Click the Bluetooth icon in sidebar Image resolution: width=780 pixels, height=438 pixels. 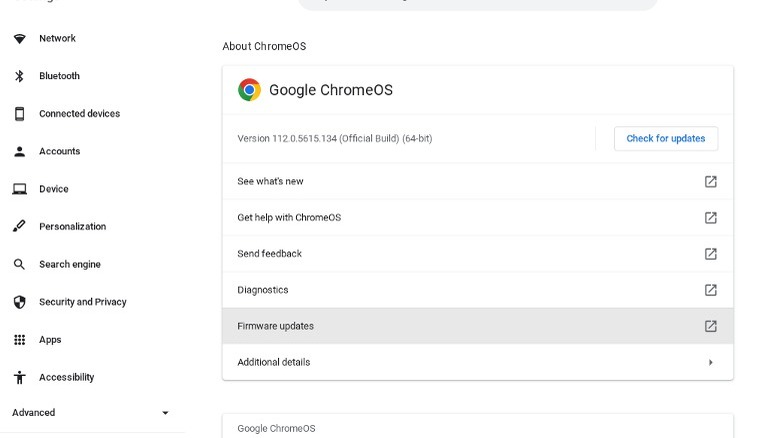click(19, 76)
